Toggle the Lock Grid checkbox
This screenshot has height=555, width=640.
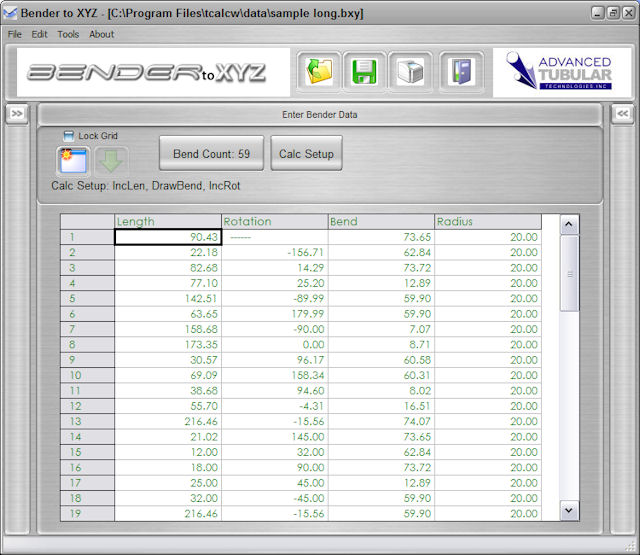[69, 135]
